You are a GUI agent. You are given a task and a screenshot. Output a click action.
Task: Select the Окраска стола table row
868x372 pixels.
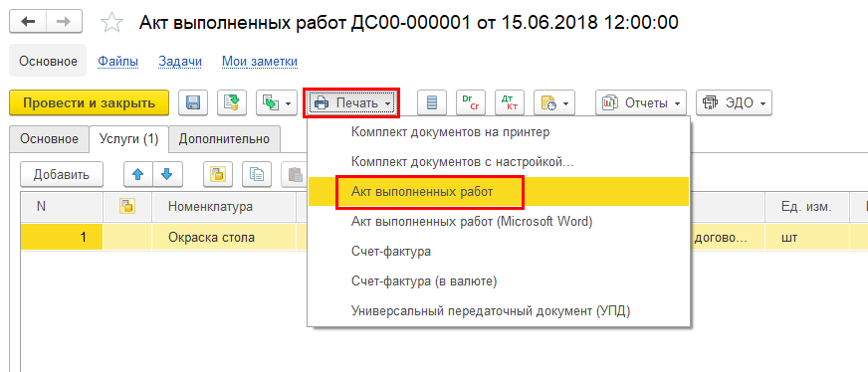(444, 238)
